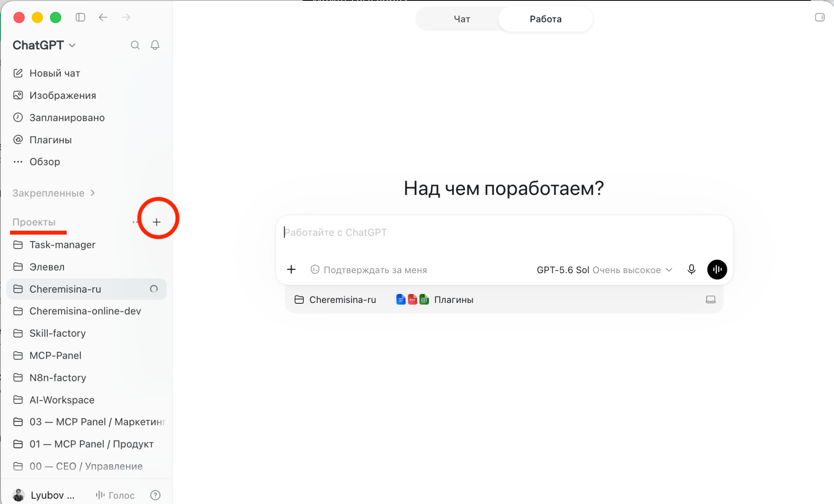Focus the Работайте с ChatGPT input field
The width and height of the screenshot is (834, 504).
point(504,232)
